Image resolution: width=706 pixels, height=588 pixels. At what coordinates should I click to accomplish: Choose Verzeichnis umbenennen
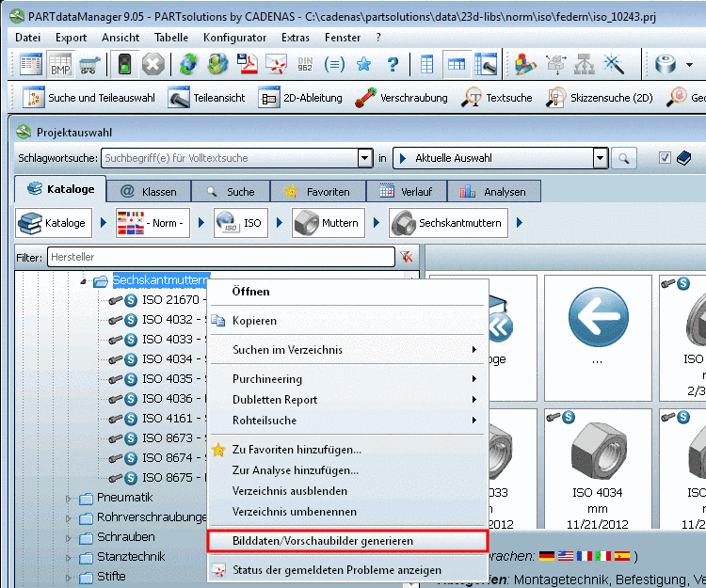point(347,512)
